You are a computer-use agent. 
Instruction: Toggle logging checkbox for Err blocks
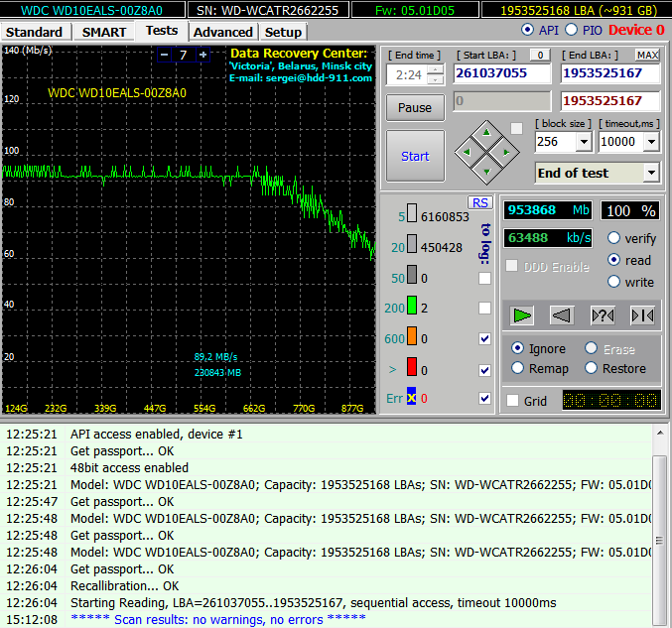coord(484,399)
